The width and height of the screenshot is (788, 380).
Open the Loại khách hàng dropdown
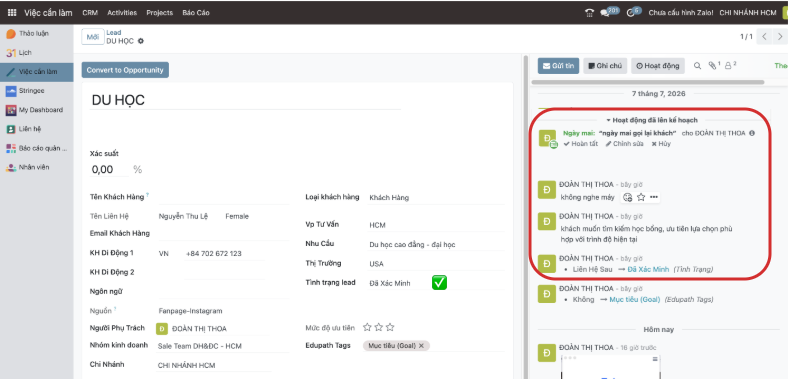[x=436, y=198]
